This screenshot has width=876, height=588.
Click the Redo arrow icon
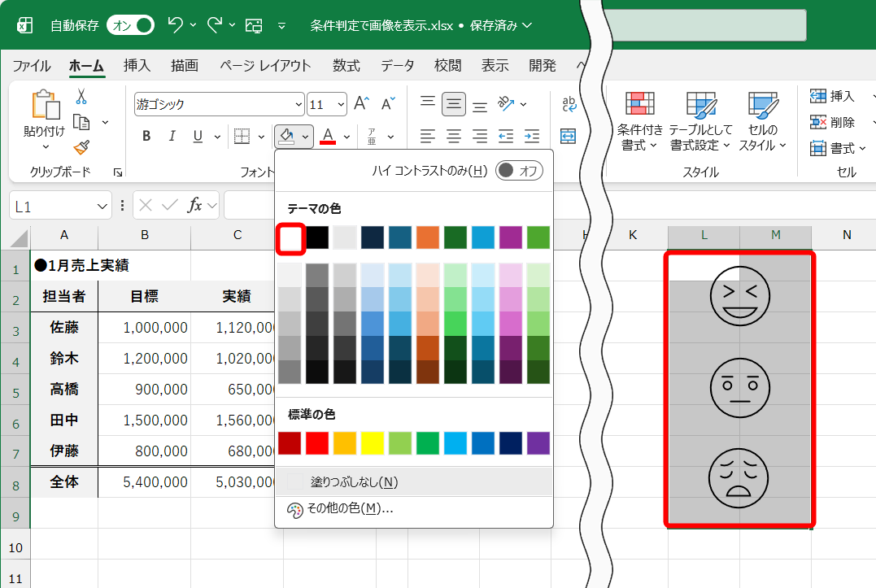(215, 25)
